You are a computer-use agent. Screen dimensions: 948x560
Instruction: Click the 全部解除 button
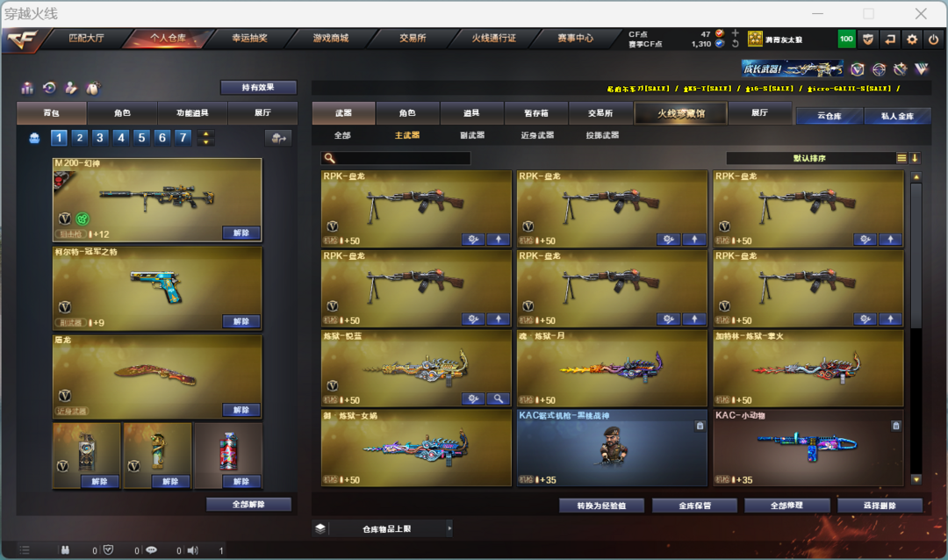(248, 505)
